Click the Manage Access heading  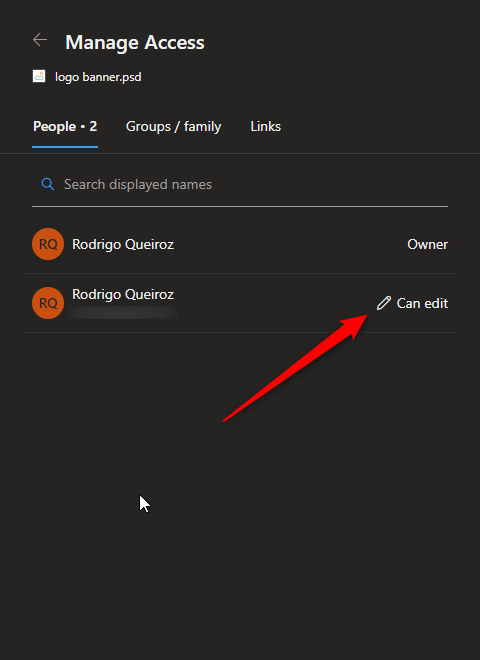[x=135, y=42]
